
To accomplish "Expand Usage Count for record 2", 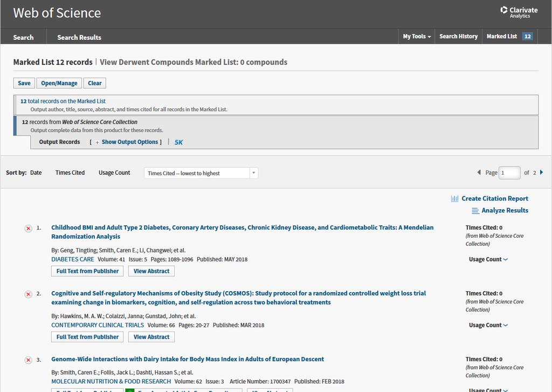I will coord(488,326).
